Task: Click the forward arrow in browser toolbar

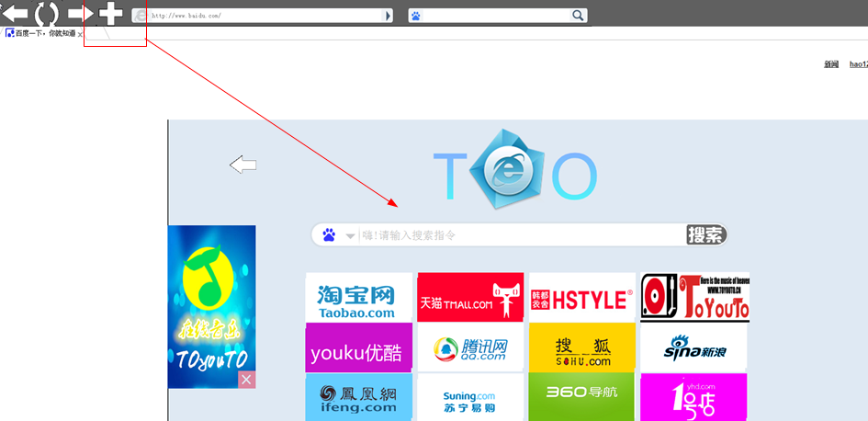Action: [81, 14]
